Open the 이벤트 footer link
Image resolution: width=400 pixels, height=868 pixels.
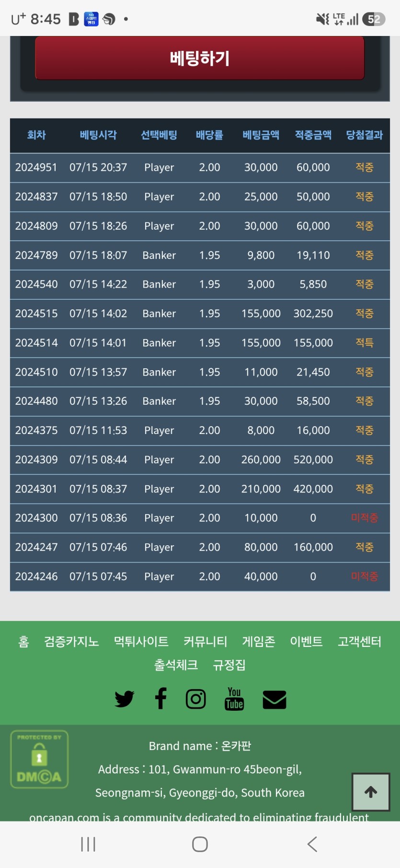click(x=307, y=642)
